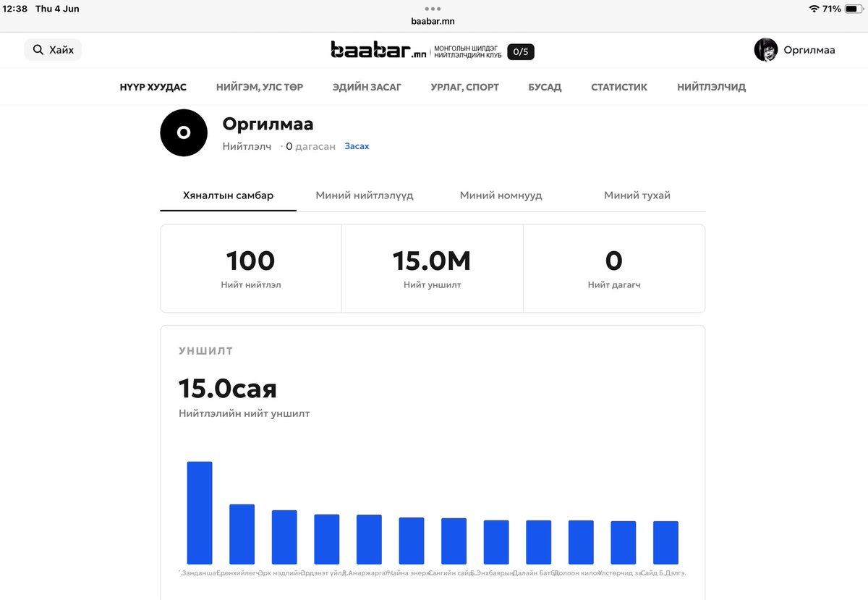This screenshot has width=868, height=600.
Task: Click the search magnifier icon
Action: click(x=38, y=50)
